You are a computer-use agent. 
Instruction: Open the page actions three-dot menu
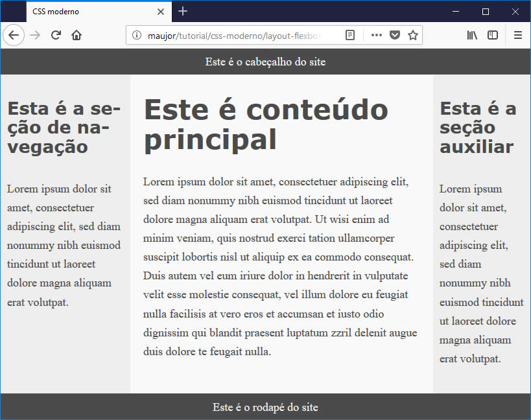tap(376, 35)
